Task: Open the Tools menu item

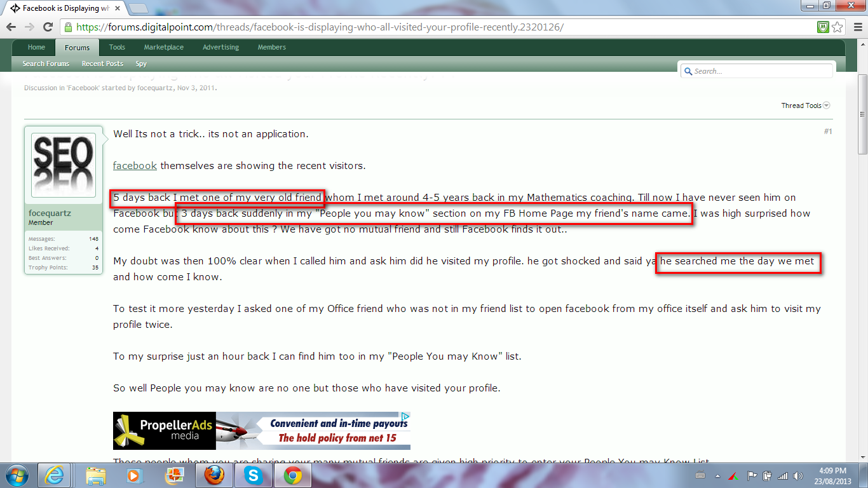Action: 117,47
